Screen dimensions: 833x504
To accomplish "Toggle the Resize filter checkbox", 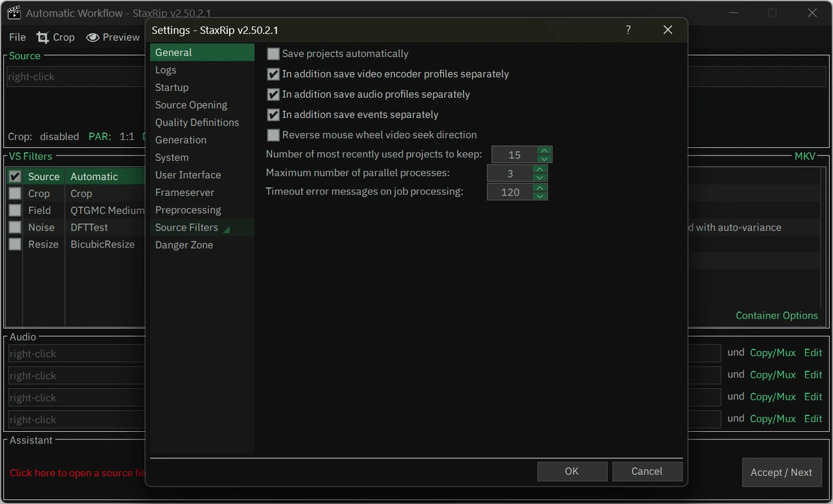I will tap(15, 244).
